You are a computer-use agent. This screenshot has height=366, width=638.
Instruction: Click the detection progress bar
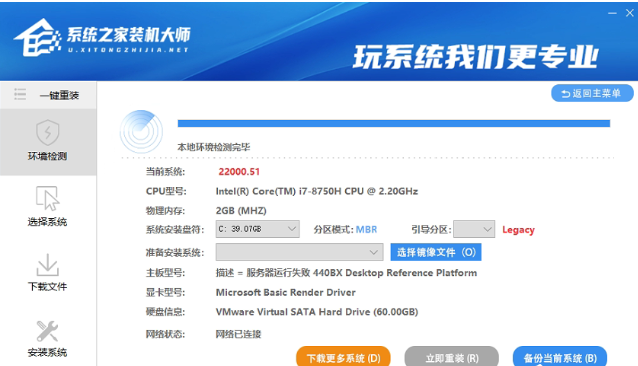(x=394, y=123)
